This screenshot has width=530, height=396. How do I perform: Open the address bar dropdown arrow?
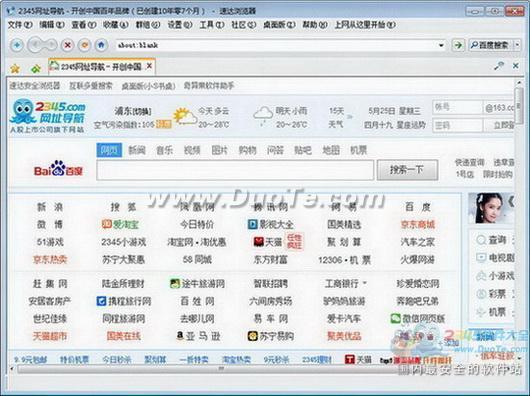(441, 45)
